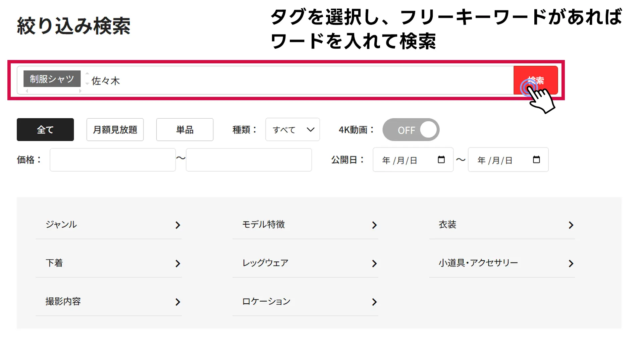Select the 単品 filter tab

(185, 130)
